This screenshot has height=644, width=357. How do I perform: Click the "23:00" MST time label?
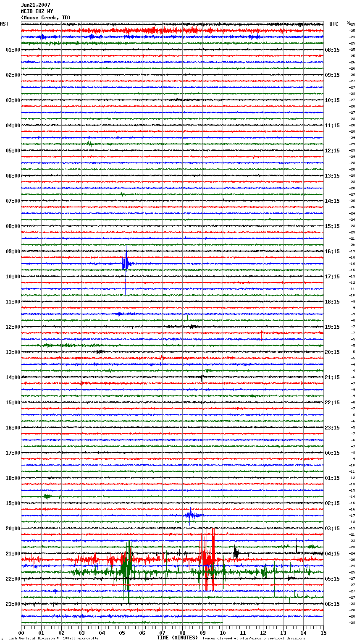click(13, 604)
